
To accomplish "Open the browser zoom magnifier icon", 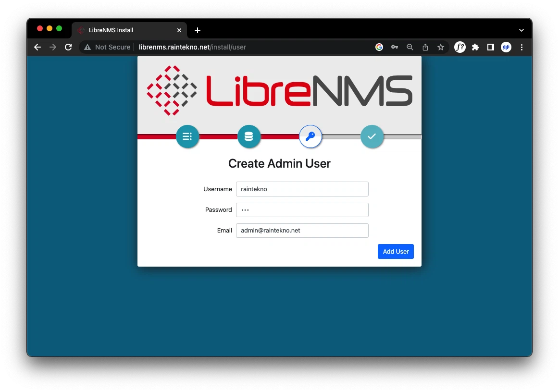I will point(410,47).
